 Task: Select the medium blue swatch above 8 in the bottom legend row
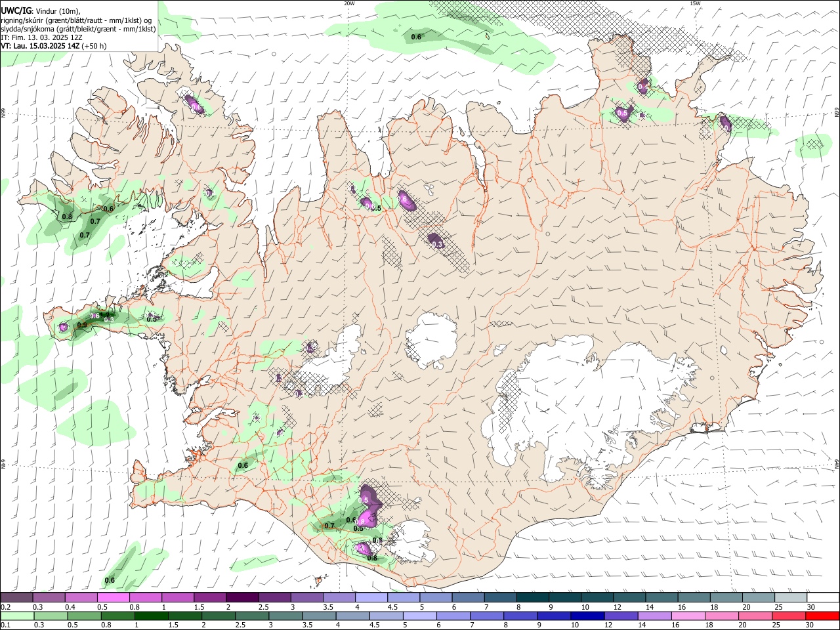click(520, 616)
